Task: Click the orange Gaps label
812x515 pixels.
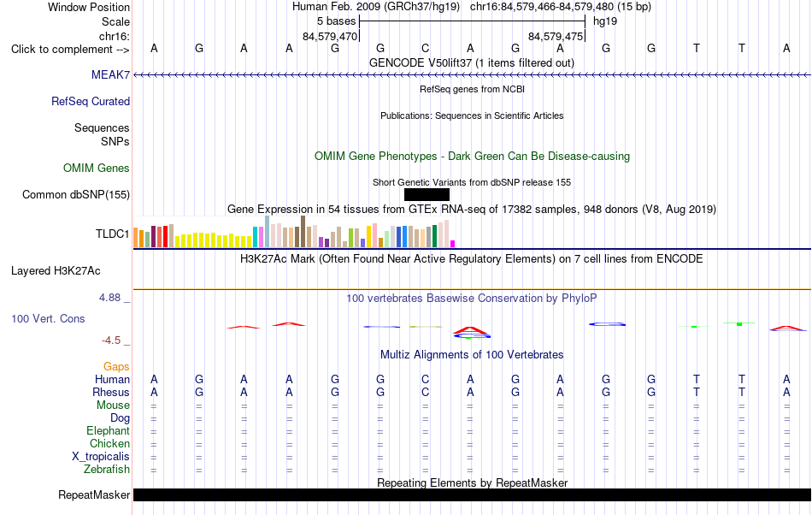Action: coord(116,366)
